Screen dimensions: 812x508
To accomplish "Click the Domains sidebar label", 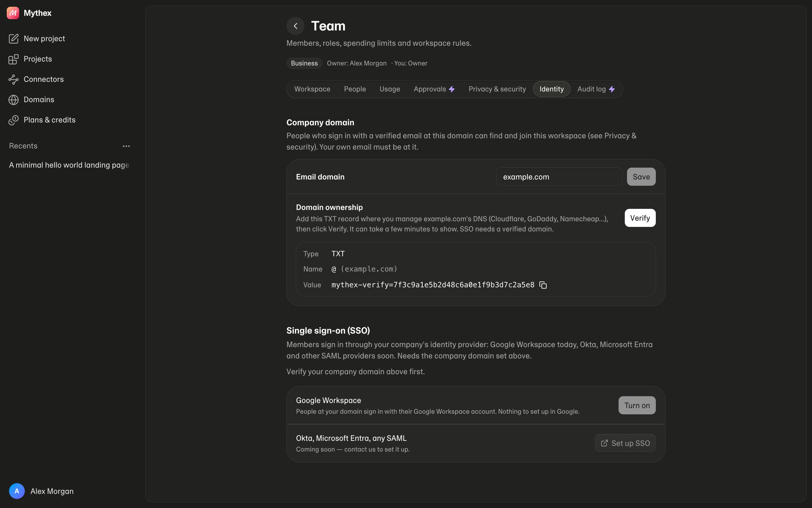I will click(x=39, y=100).
